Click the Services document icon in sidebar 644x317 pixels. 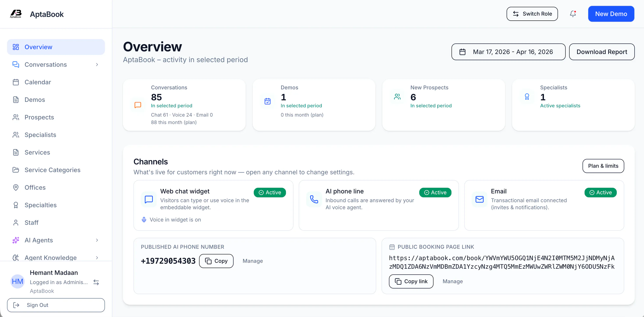(x=16, y=153)
